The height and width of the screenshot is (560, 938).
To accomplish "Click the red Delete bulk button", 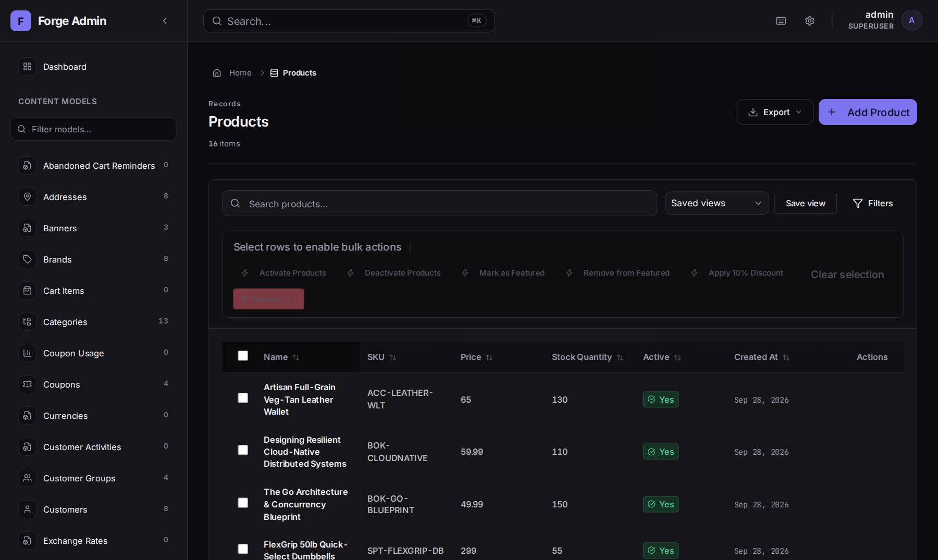I will pos(268,299).
